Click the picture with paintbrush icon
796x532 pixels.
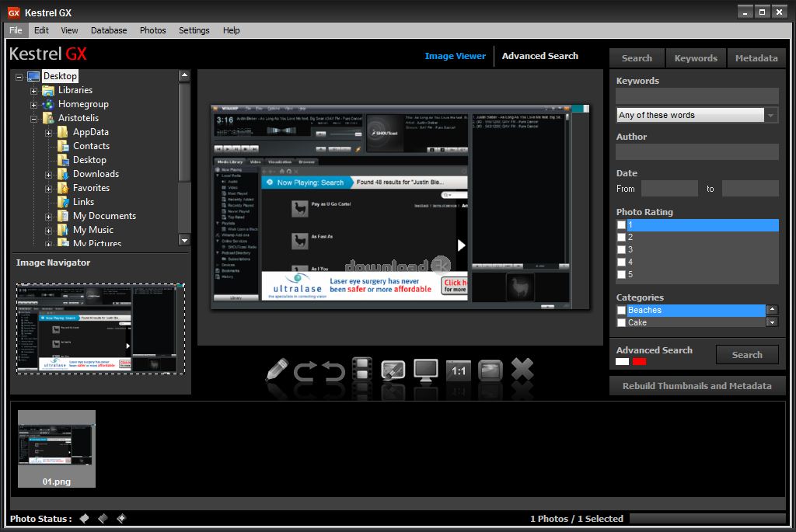tap(393, 370)
